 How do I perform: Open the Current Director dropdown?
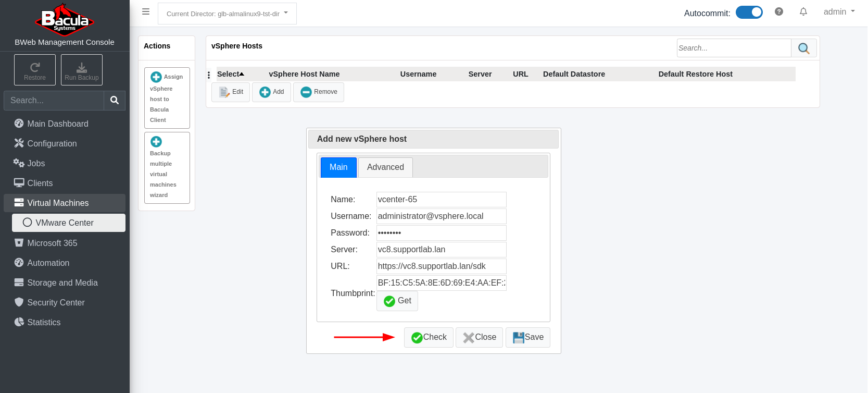[227, 14]
